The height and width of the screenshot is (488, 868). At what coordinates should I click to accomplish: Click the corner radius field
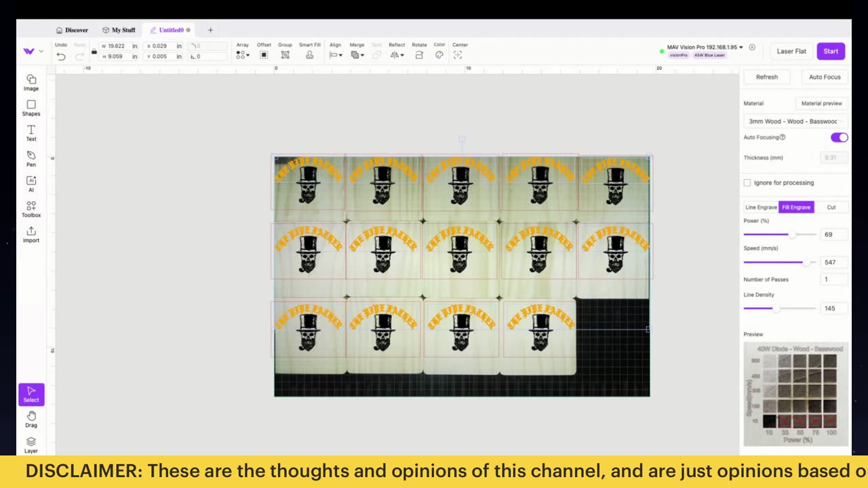coord(208,46)
